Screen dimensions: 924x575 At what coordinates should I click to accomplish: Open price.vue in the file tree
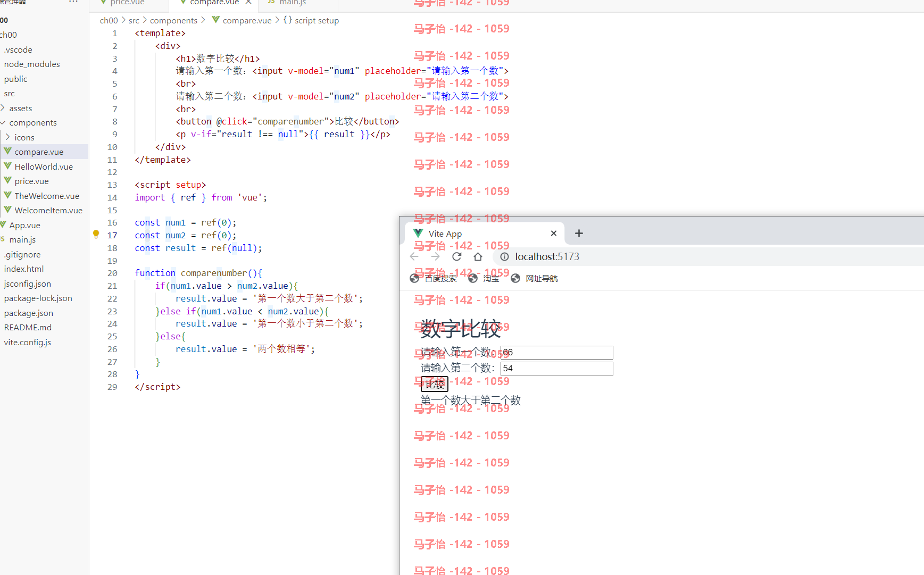[31, 181]
